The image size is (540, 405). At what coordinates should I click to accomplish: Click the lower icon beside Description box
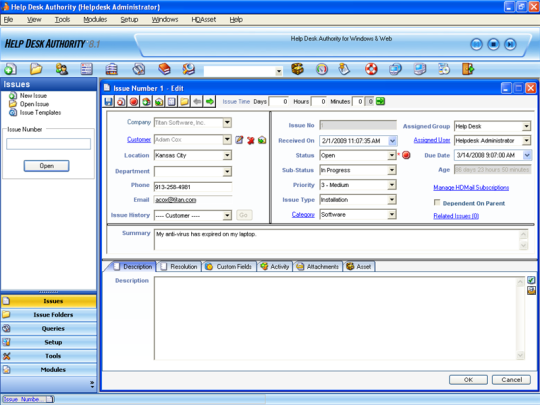[531, 291]
